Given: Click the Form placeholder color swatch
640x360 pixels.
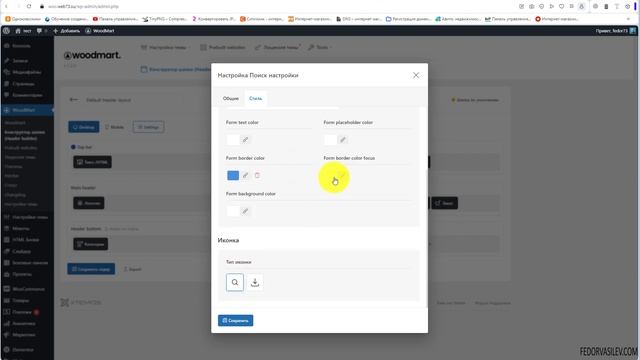Looking at the screenshot, I should (x=330, y=140).
